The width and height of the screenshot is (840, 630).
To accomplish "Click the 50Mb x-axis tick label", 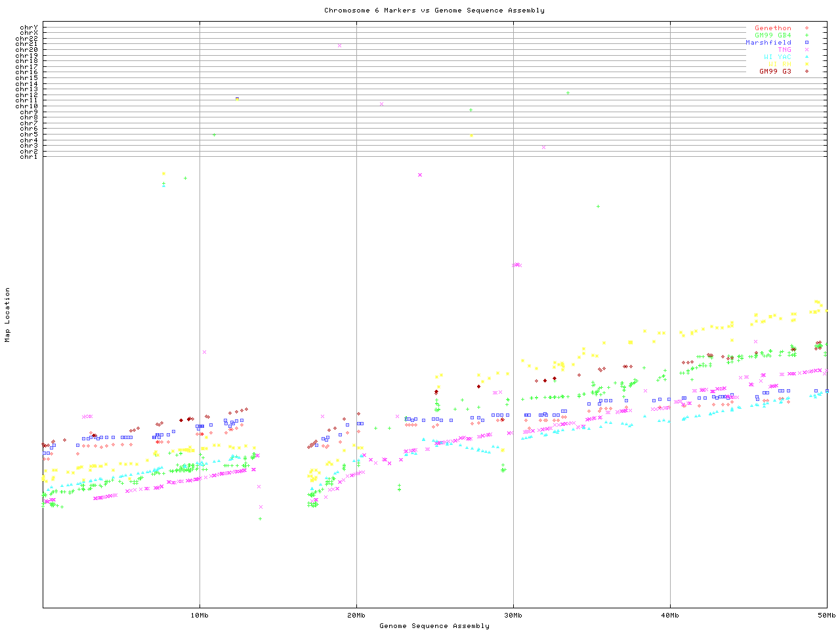I will pyautogui.click(x=826, y=615).
